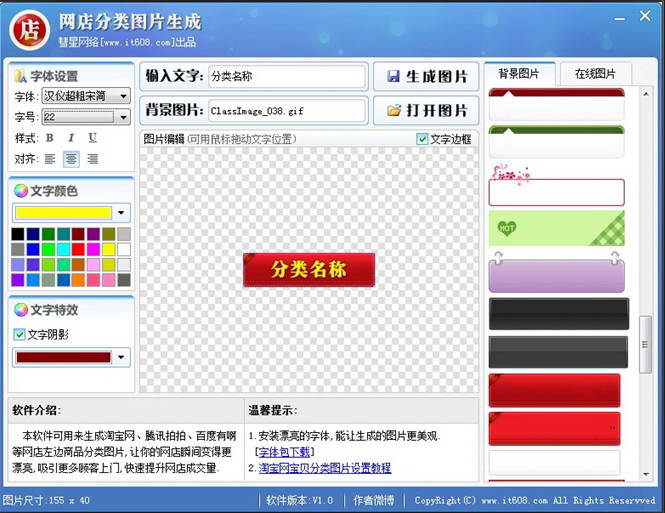Select the purple hanging sign thumbnail
The image size is (665, 513).
556,272
